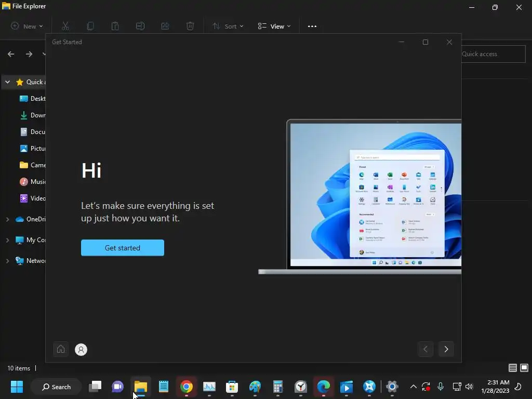Open the New dropdown in File Explorer

[27, 26]
